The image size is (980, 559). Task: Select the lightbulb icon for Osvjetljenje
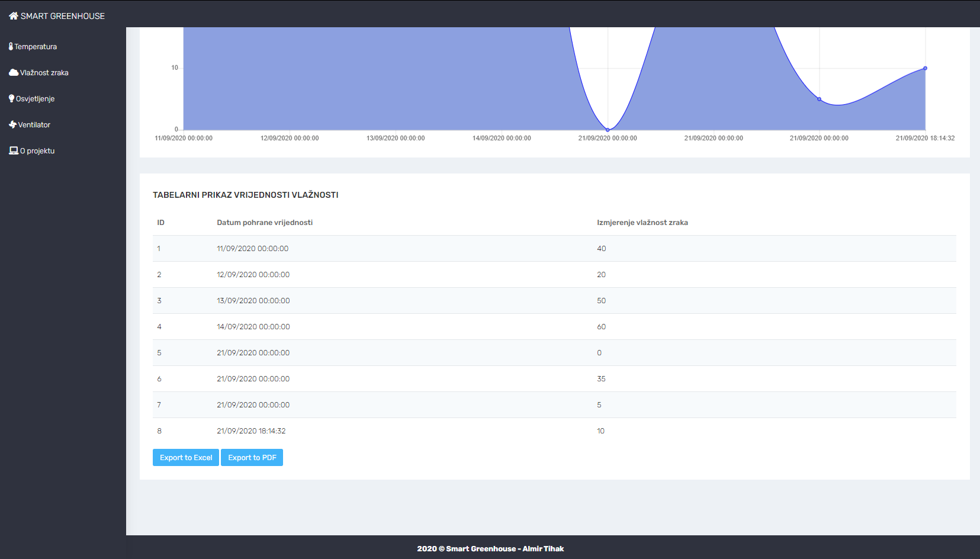click(12, 98)
